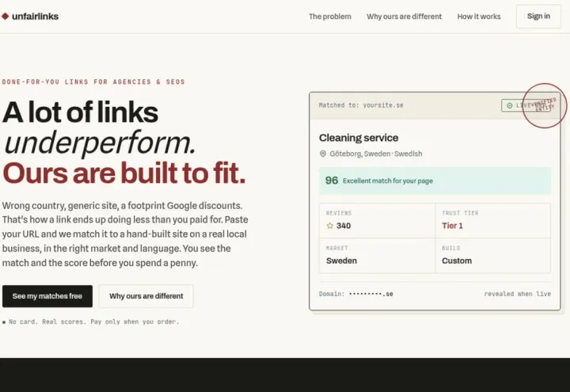Click the LIVE status badge icon
Image resolution: width=570 pixels, height=392 pixels.
pyautogui.click(x=509, y=105)
